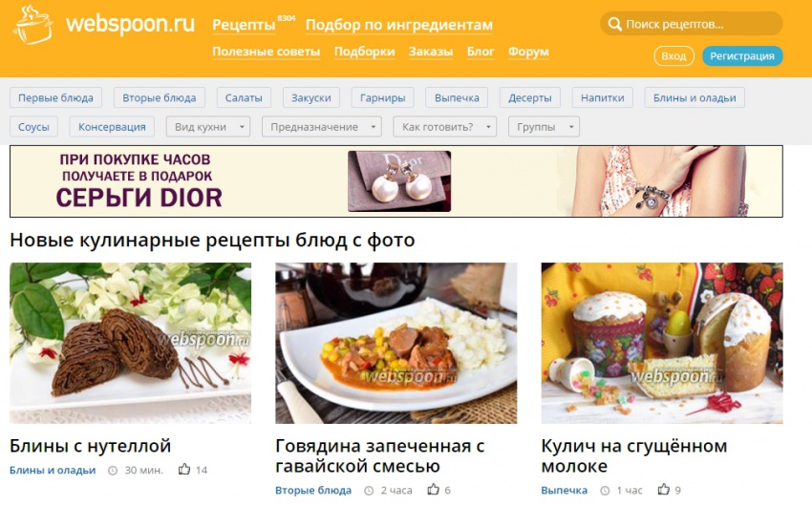Open the Кулич на сгущённом молоке photo

click(x=662, y=344)
